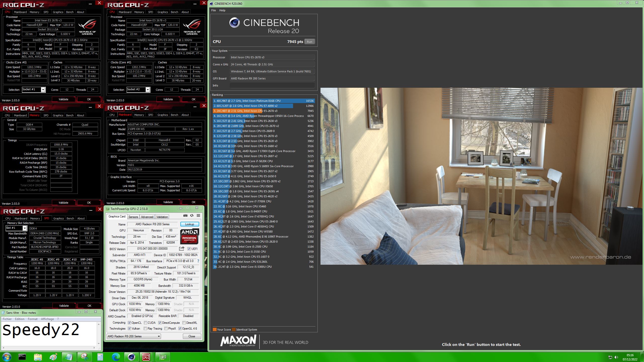The height and width of the screenshot is (362, 644).
Task: Open the volume control in system tray
Action: coord(616,357)
